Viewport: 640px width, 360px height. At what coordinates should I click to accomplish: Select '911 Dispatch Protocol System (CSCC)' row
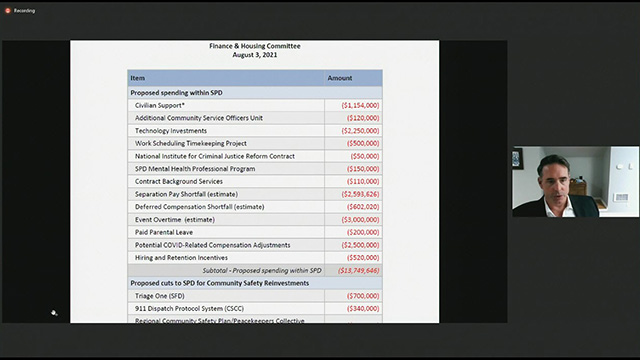click(x=255, y=309)
